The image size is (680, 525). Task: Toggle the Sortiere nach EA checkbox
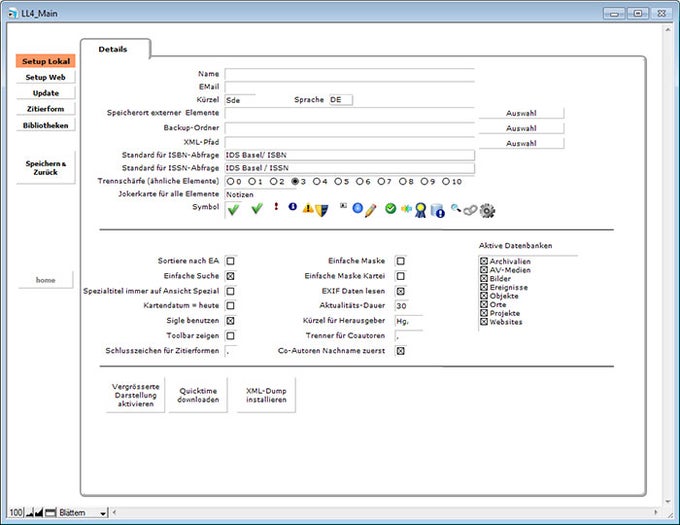(x=230, y=261)
